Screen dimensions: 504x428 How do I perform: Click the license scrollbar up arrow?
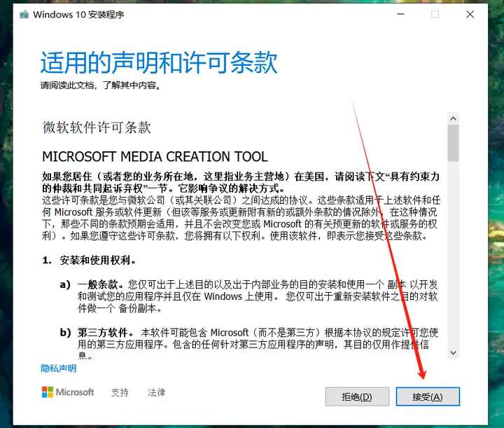(453, 118)
